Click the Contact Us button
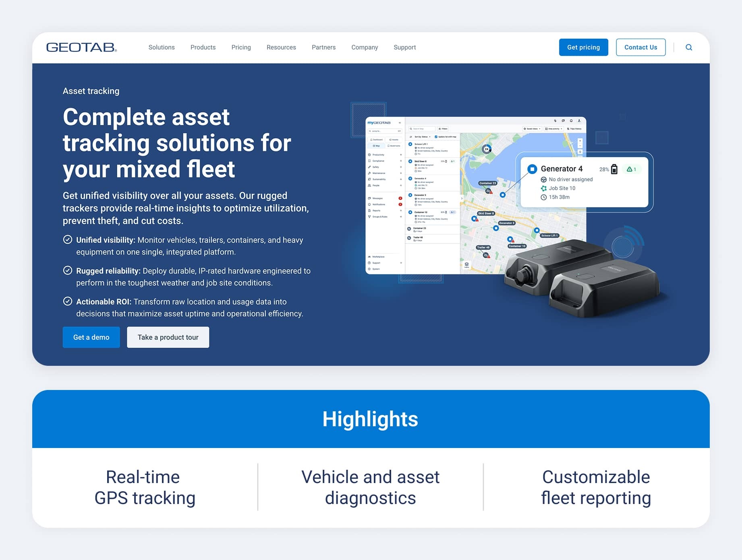 [x=640, y=48]
